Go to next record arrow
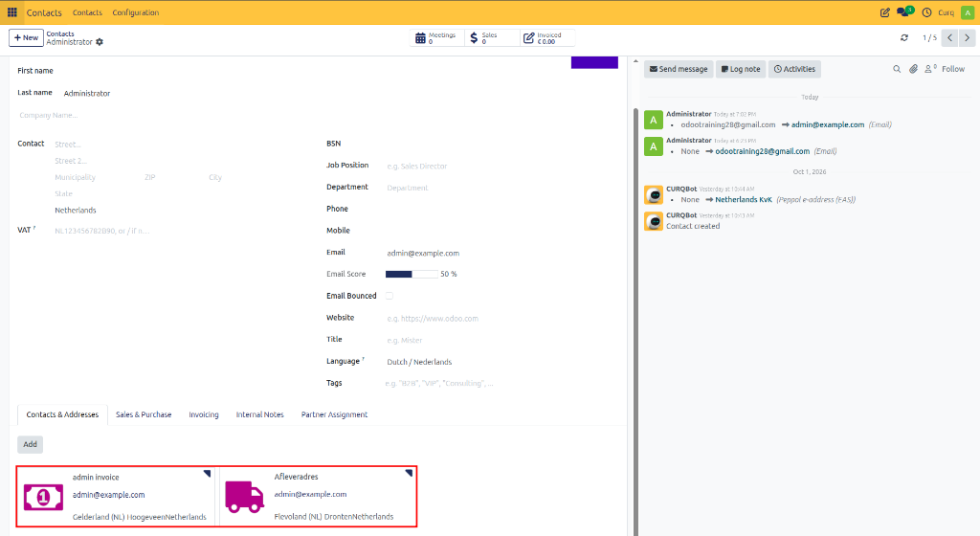Viewport: 980px width, 536px height. click(967, 37)
